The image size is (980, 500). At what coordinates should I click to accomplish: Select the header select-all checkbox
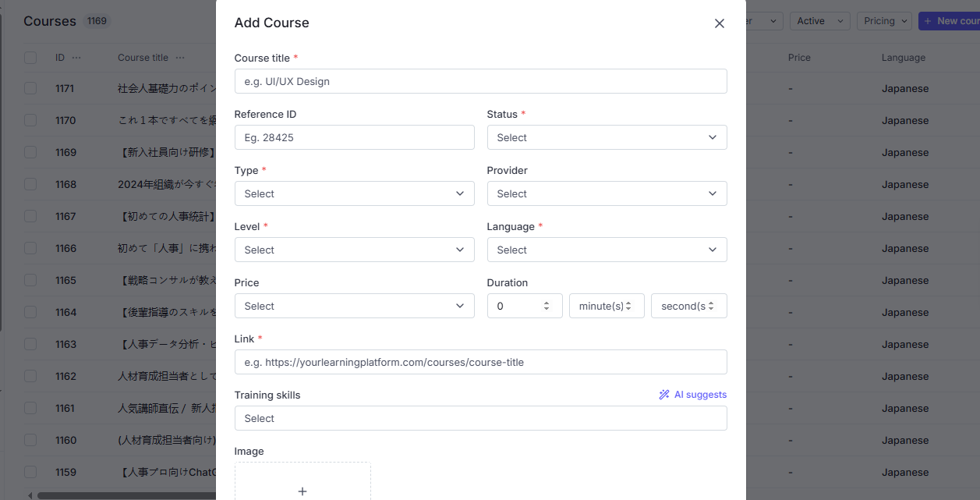[x=30, y=58]
